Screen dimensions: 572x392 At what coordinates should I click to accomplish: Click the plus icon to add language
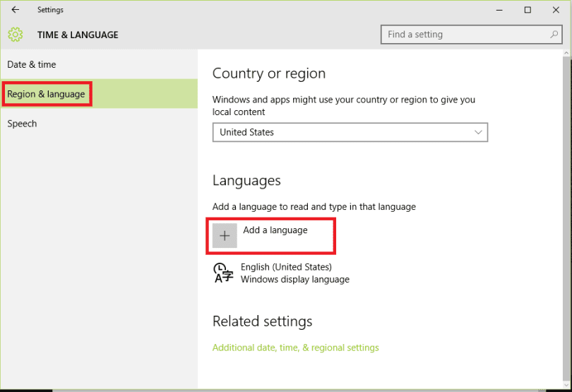coord(225,236)
